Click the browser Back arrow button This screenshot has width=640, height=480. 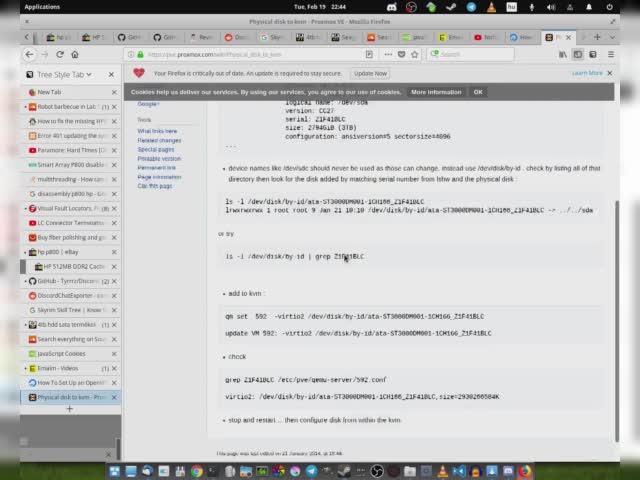[29, 54]
